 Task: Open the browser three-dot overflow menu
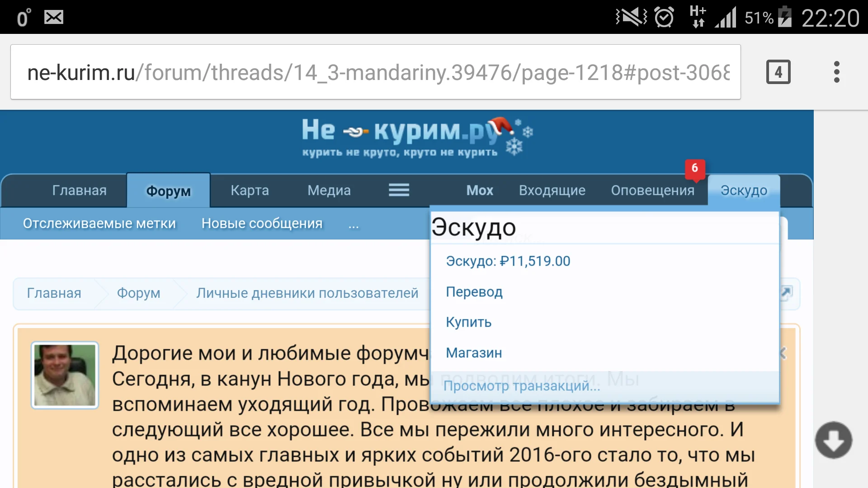click(x=836, y=72)
